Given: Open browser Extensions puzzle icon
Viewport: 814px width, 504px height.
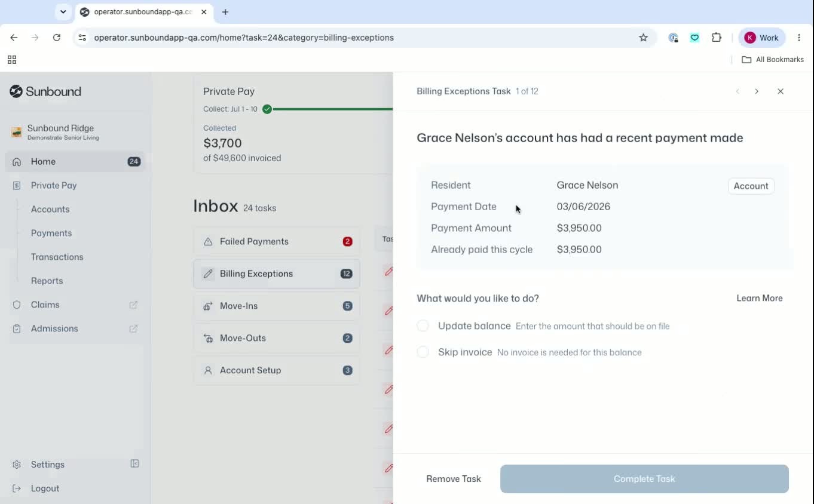Looking at the screenshot, I should click(x=717, y=38).
